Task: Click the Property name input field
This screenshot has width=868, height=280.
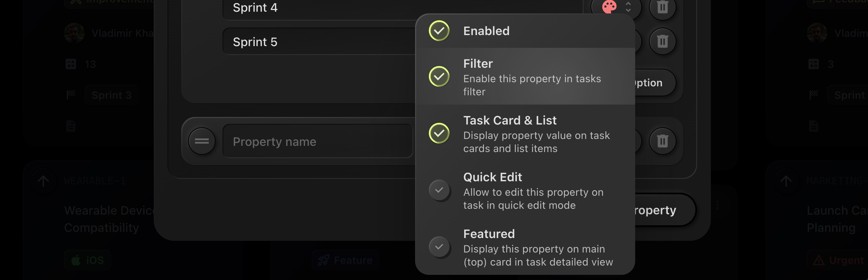Action: pyautogui.click(x=318, y=141)
